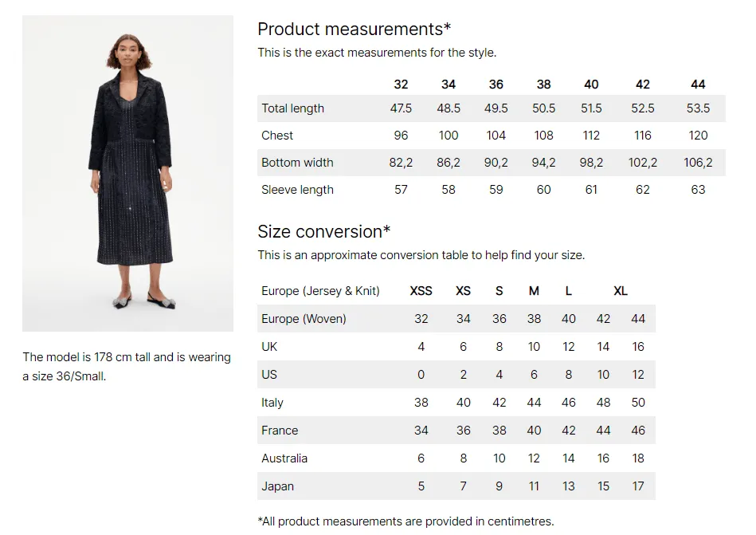
Task: Select the Chest row label
Action: point(277,136)
